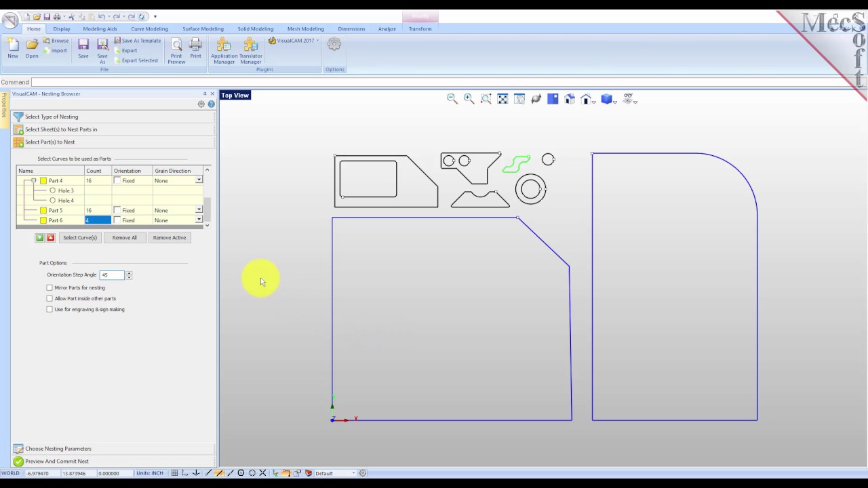Click the Zoom In viewport icon
Image resolution: width=868 pixels, height=488 pixels.
point(469,99)
